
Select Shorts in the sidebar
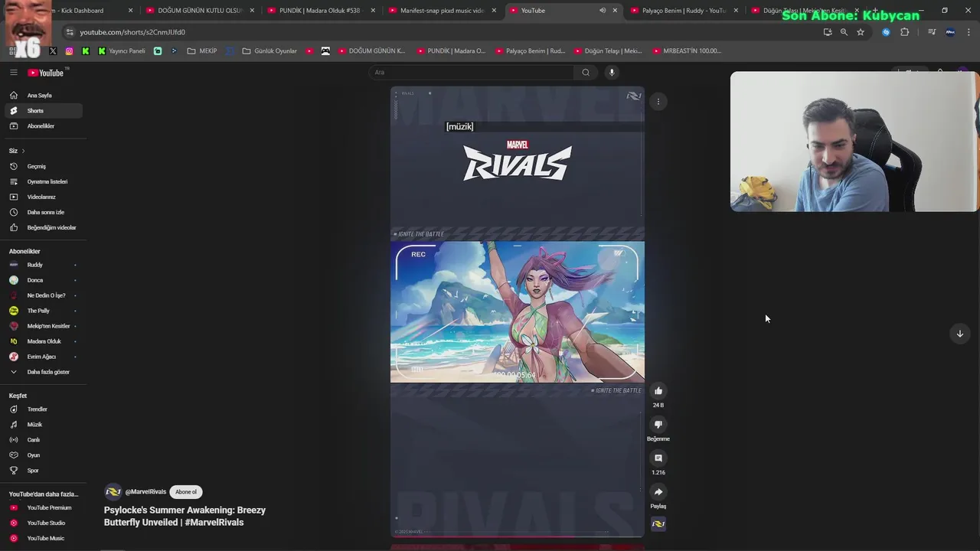[x=44, y=111]
